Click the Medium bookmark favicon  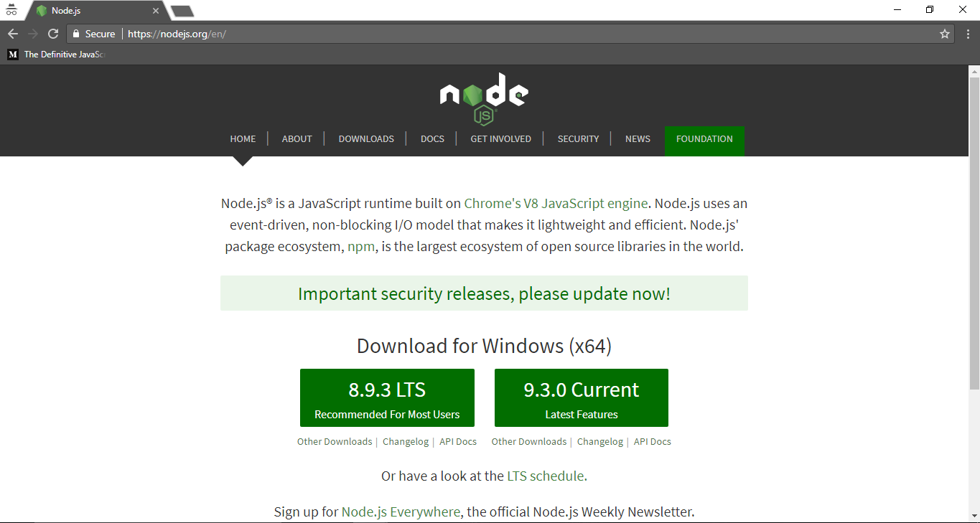coord(13,54)
